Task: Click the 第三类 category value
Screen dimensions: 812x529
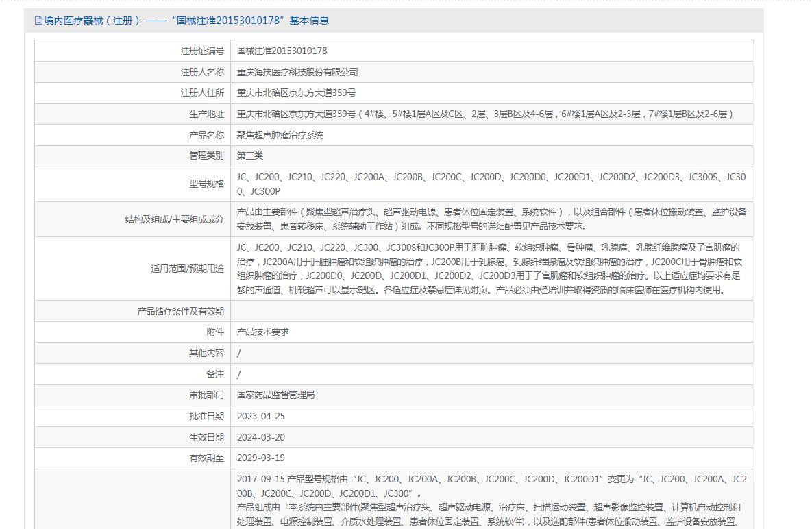Action: (250, 156)
